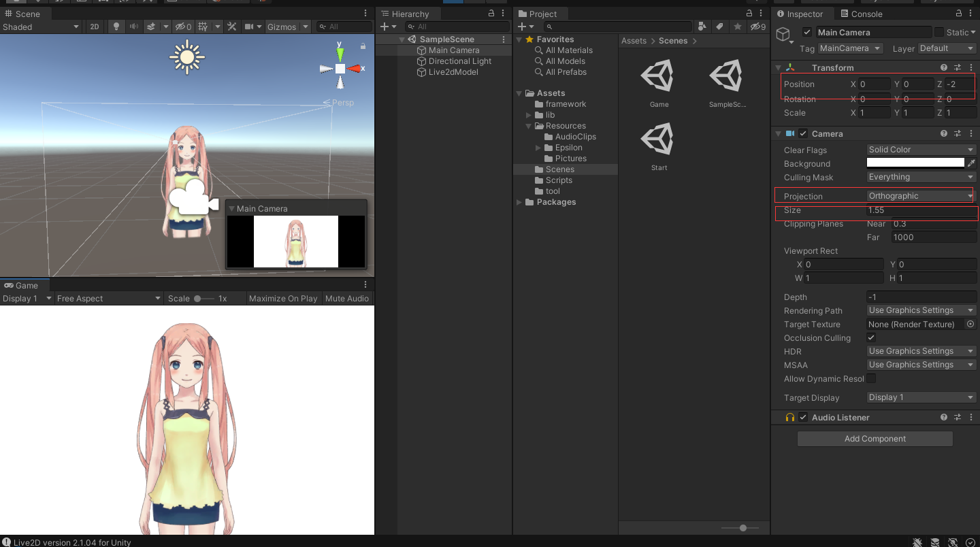Collapse the Resources folder in Project panel
Image resolution: width=980 pixels, height=547 pixels.
[x=527, y=125]
